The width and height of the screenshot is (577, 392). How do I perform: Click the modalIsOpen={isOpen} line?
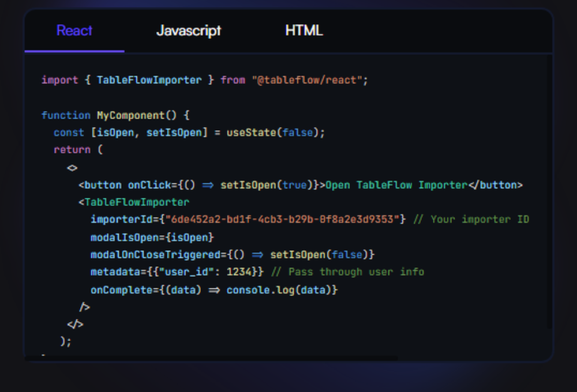pos(152,238)
